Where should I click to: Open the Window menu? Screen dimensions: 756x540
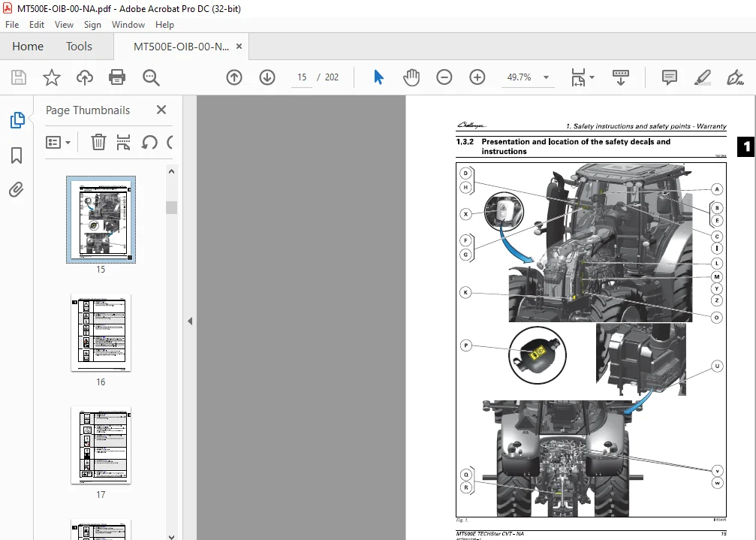[128, 25]
